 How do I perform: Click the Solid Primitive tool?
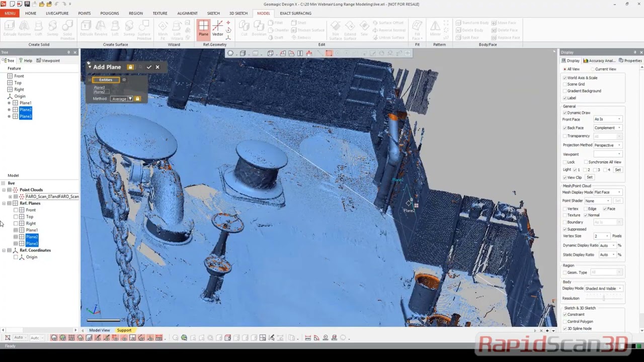click(67, 30)
